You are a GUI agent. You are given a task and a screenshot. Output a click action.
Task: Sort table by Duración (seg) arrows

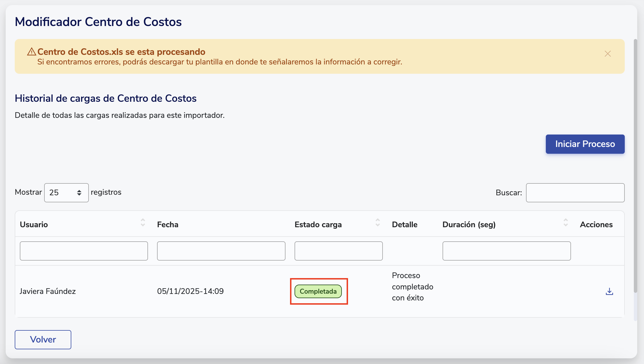[565, 223]
